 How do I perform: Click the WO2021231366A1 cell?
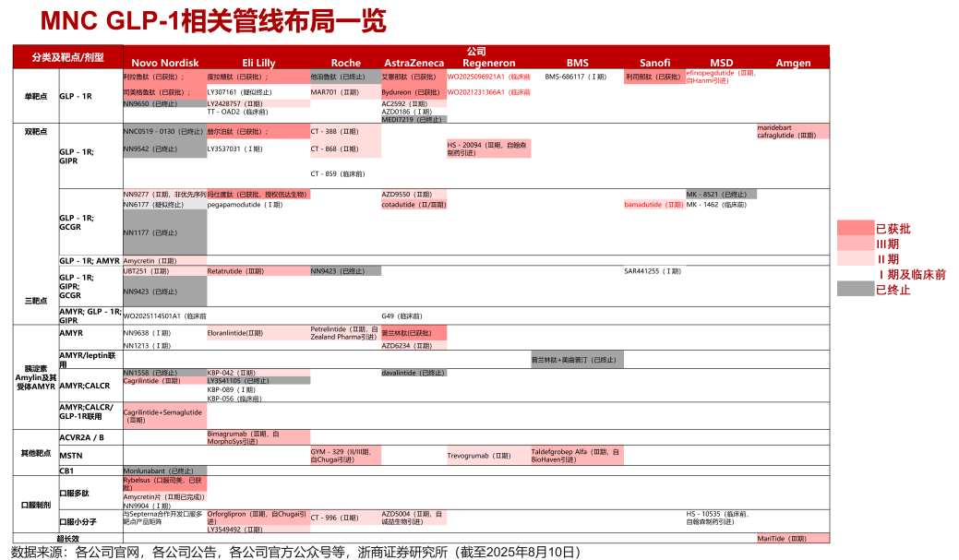pos(488,92)
